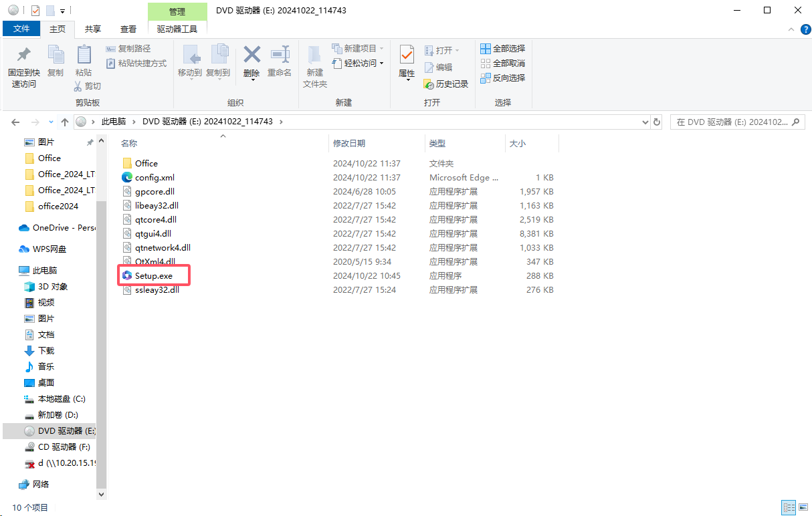812x516 pixels.
Task: Click the Help question mark icon
Action: point(805,29)
